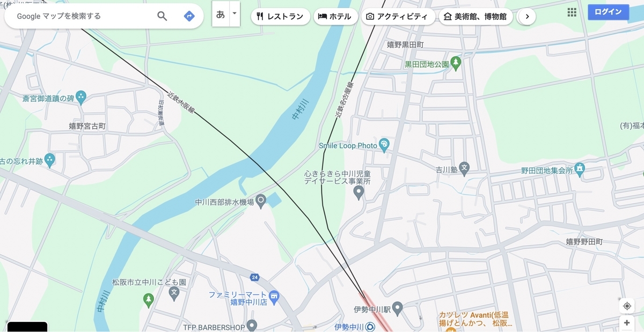Image resolution: width=644 pixels, height=332 pixels.
Task: Open the Google apps grid
Action: pos(572,12)
